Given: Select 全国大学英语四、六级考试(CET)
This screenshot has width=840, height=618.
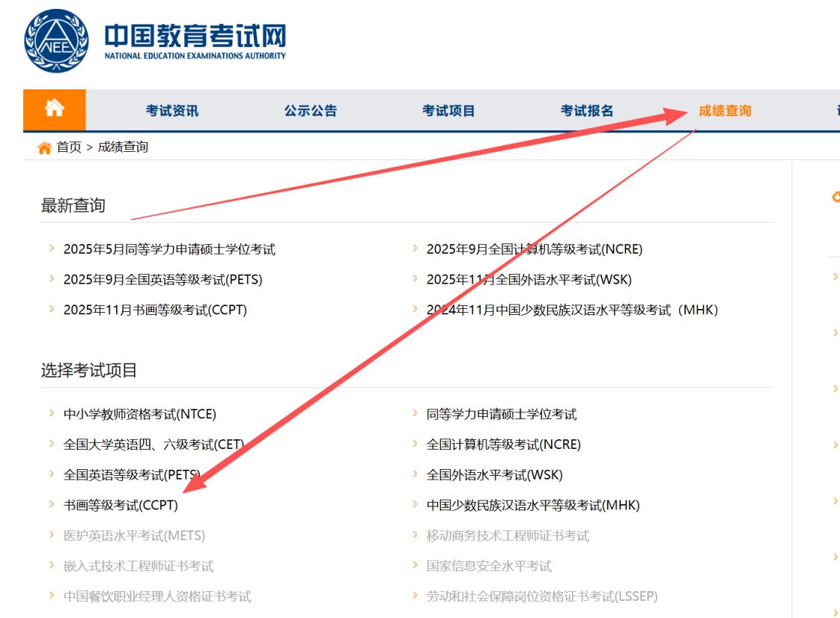Looking at the screenshot, I should [x=153, y=445].
